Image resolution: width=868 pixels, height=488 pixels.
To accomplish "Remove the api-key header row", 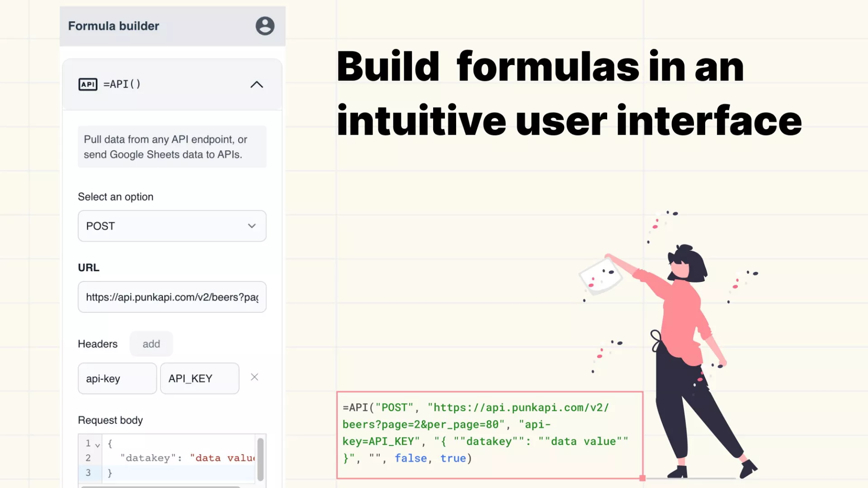I will tap(255, 377).
